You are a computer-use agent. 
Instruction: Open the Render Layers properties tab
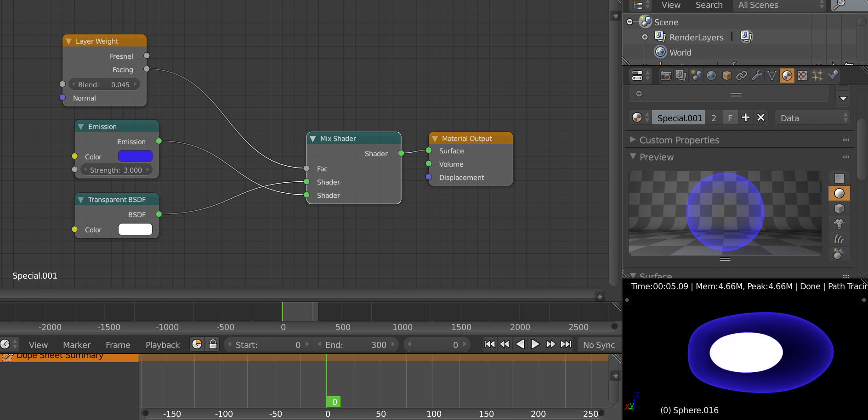click(681, 76)
